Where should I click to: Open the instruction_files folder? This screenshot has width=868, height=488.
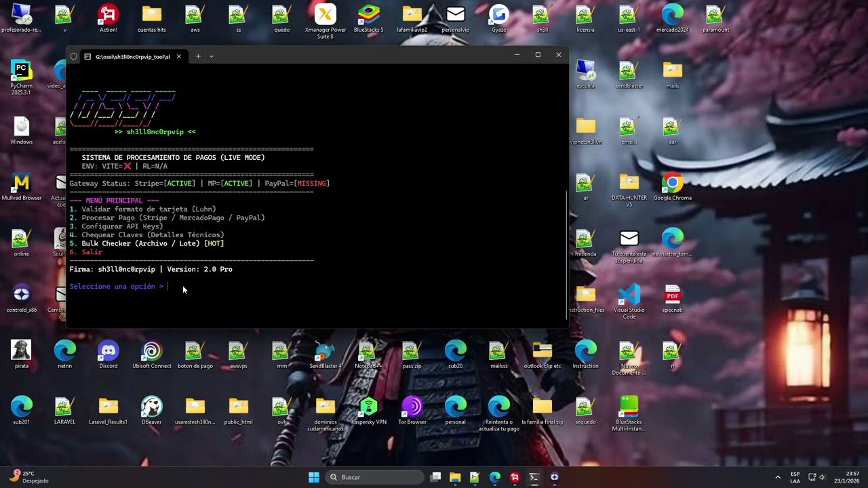click(x=586, y=298)
